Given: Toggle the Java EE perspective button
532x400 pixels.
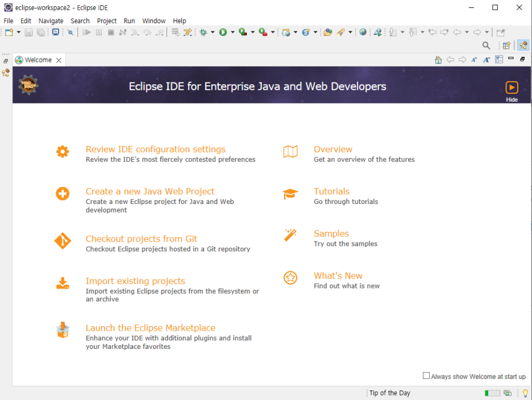Looking at the screenshot, I should [523, 45].
